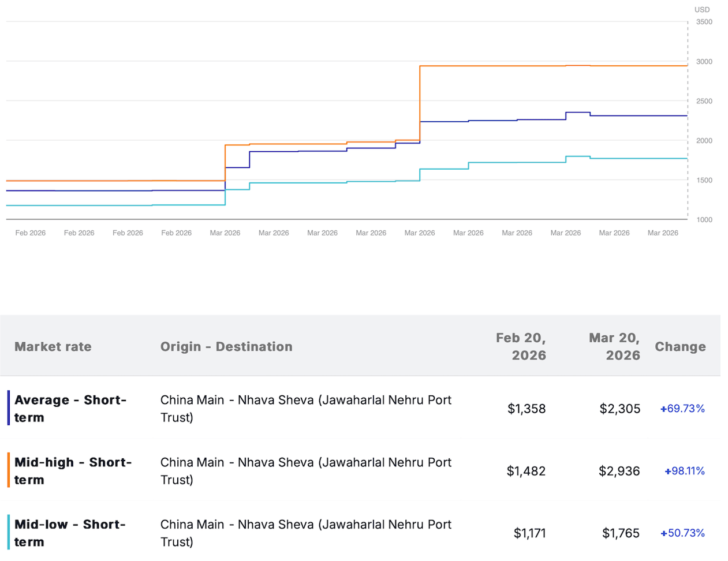Click the dark blue Average color bar

pos(9,408)
